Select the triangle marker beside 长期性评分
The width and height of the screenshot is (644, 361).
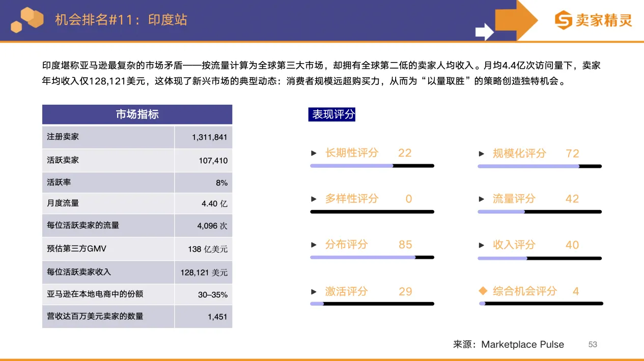(314, 153)
